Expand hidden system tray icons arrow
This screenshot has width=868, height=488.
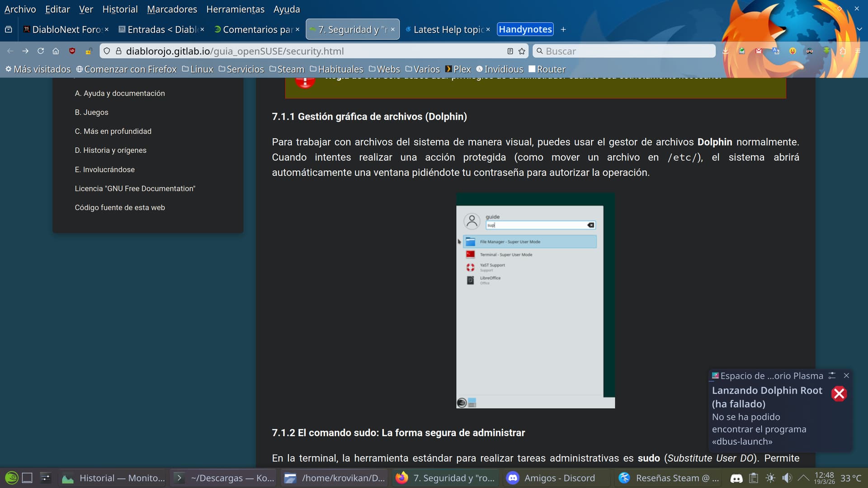[x=803, y=478]
